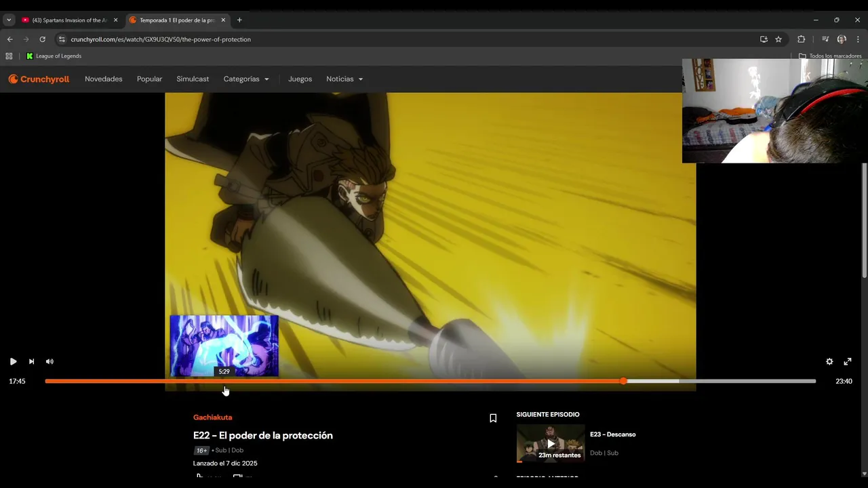Open Chrome three-dot menu
The width and height of the screenshot is (868, 488).
[x=859, y=39]
